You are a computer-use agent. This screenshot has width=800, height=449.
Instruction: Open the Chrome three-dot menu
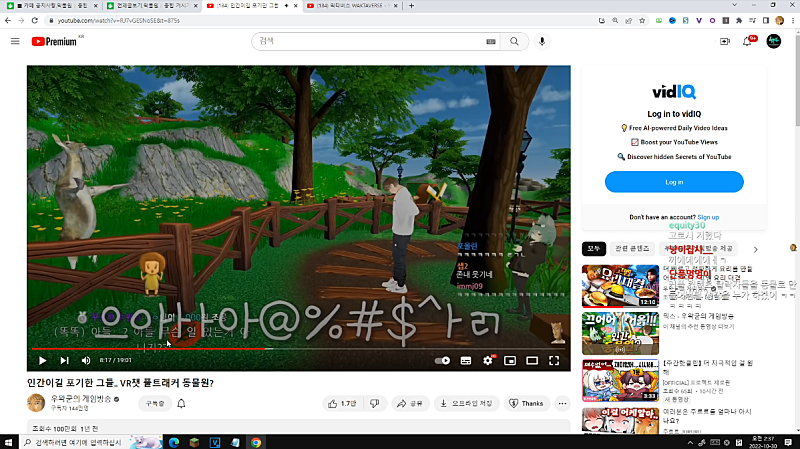coord(792,20)
